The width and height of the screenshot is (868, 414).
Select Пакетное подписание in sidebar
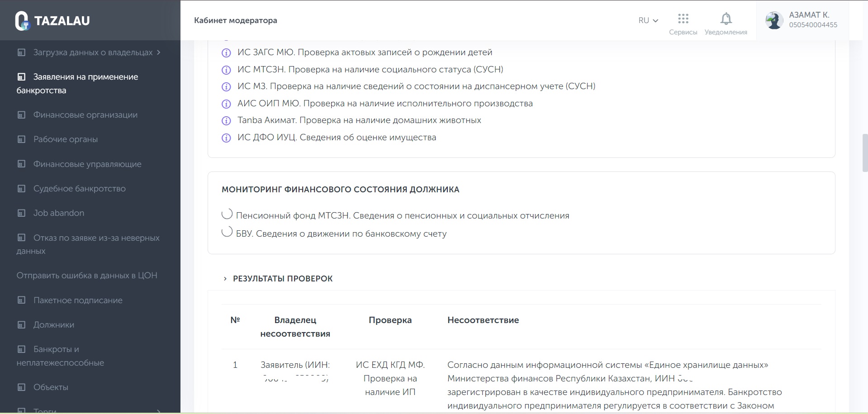tap(78, 300)
